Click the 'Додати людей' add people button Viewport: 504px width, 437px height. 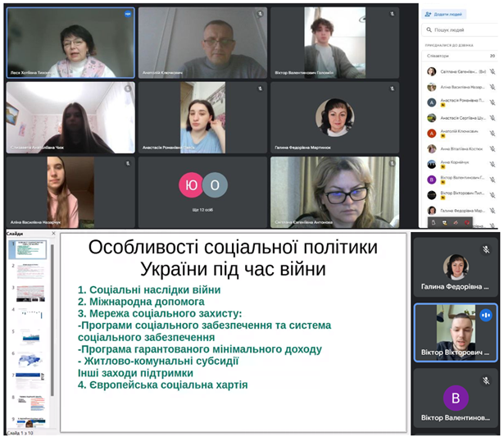(x=445, y=14)
